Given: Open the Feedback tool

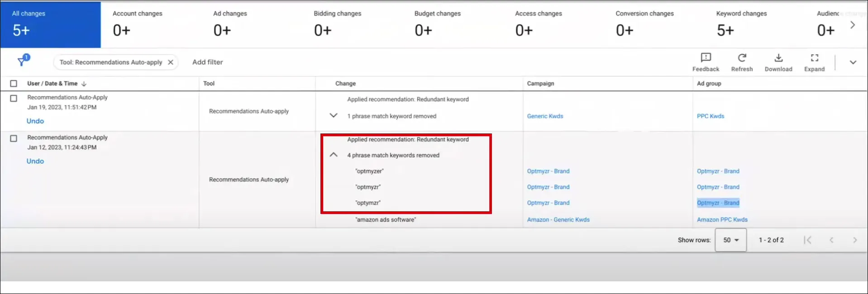Looking at the screenshot, I should point(706,62).
